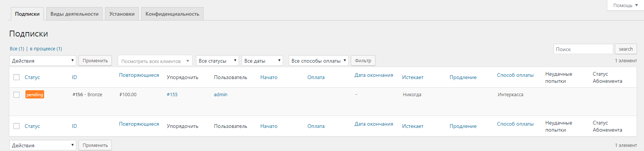Open the Посмотреть всех клиентов selector

click(x=155, y=61)
